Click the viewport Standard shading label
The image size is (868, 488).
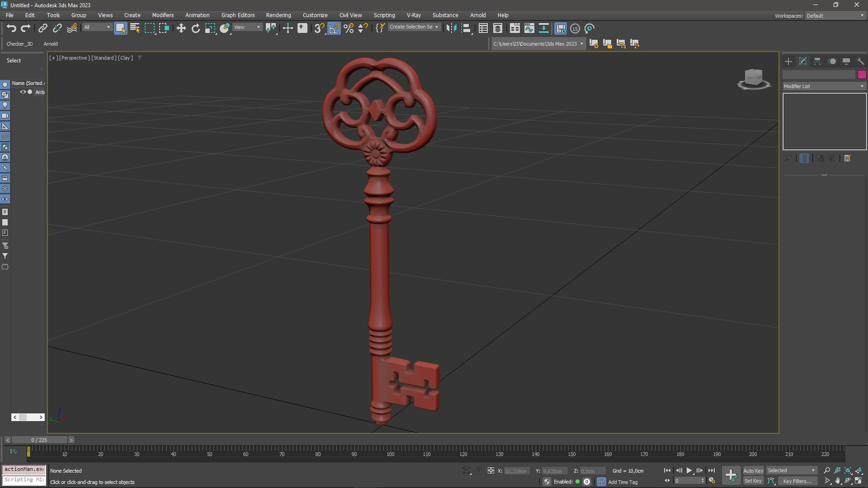(104, 58)
